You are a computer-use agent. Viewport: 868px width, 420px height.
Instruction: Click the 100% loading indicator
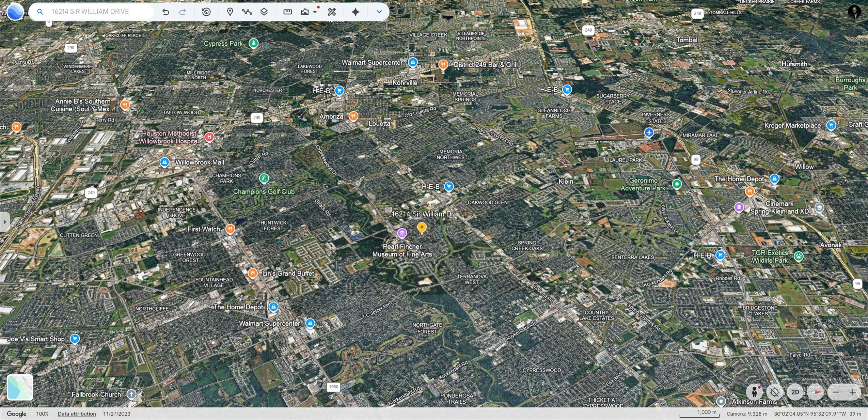point(42,414)
